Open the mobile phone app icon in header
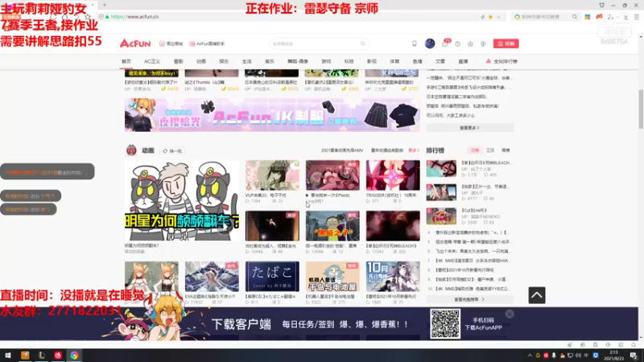644x362 pixels. point(415,43)
